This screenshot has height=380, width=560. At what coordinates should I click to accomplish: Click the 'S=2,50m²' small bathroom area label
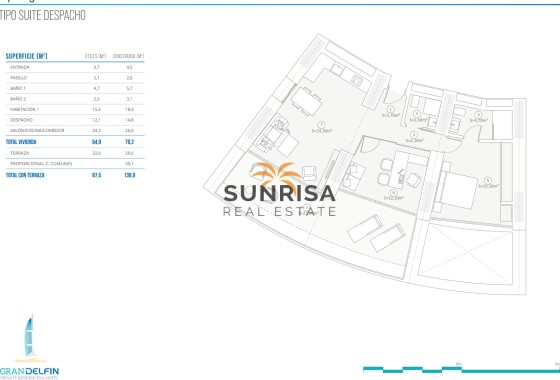[x=418, y=120]
